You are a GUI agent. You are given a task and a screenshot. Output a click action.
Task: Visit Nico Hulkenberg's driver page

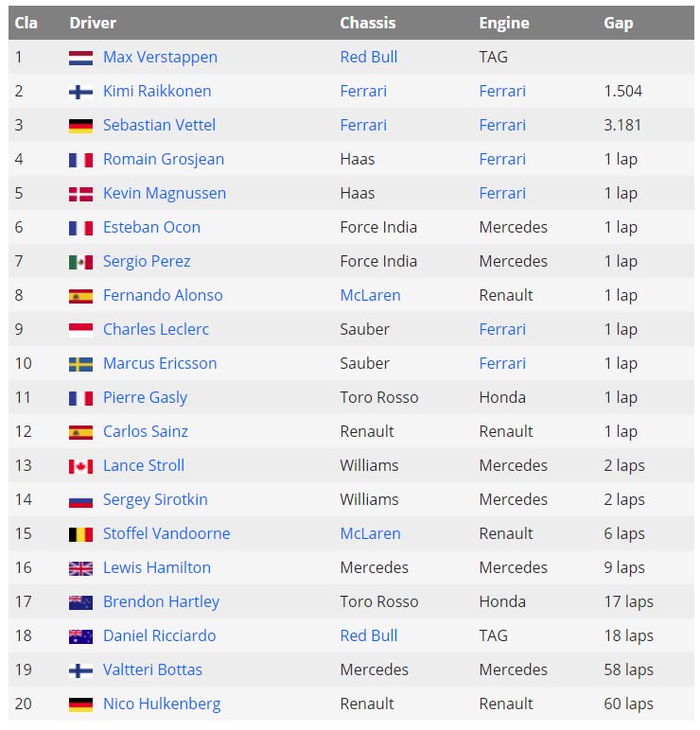coord(162,704)
